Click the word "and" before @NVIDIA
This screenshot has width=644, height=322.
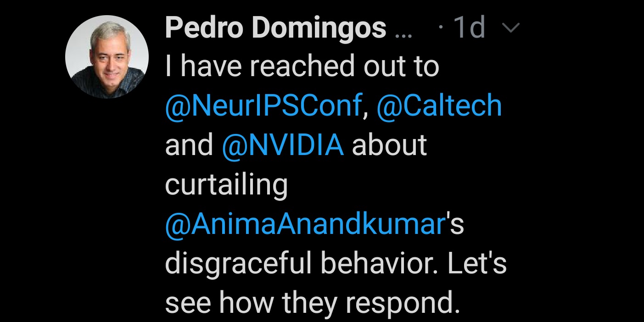189,145
